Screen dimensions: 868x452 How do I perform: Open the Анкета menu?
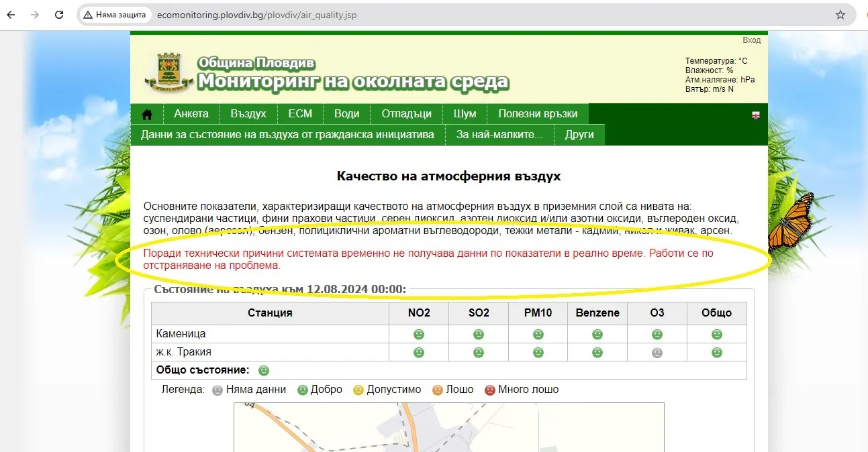(191, 114)
